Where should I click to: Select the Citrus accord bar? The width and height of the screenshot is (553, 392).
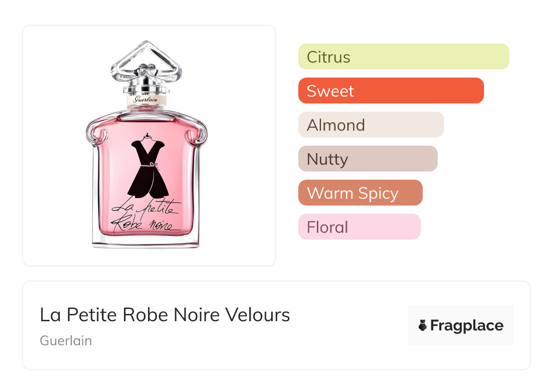[x=404, y=57]
